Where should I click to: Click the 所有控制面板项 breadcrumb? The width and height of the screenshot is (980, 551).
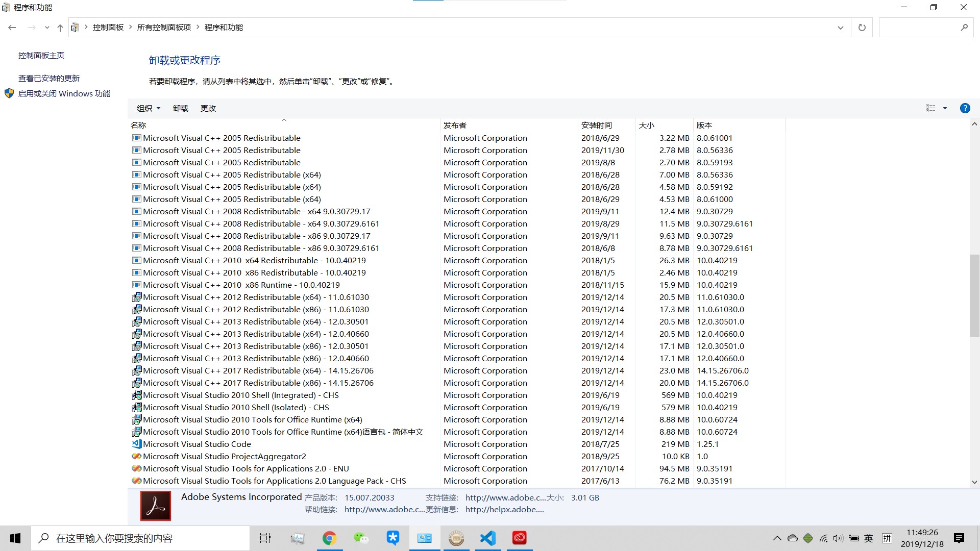click(164, 28)
